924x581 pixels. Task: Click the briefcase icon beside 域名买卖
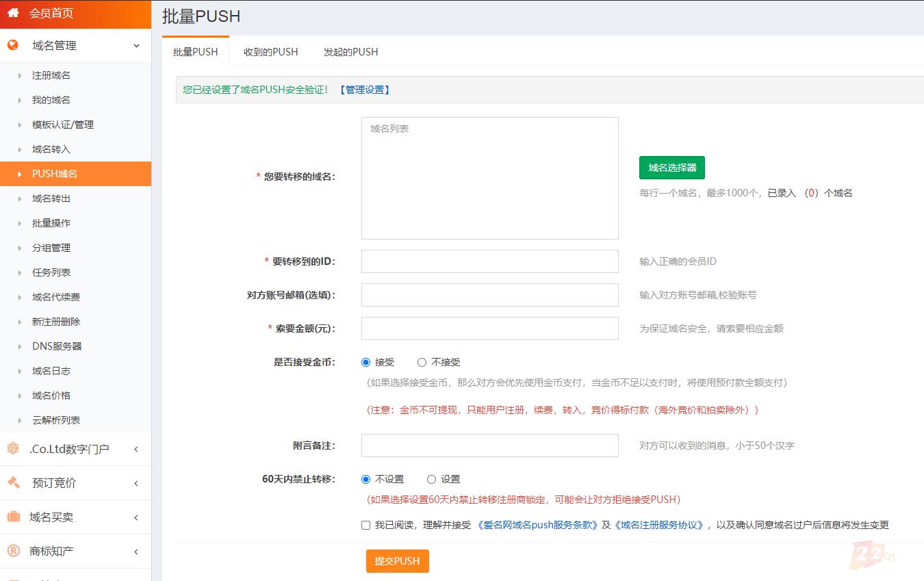(x=13, y=517)
